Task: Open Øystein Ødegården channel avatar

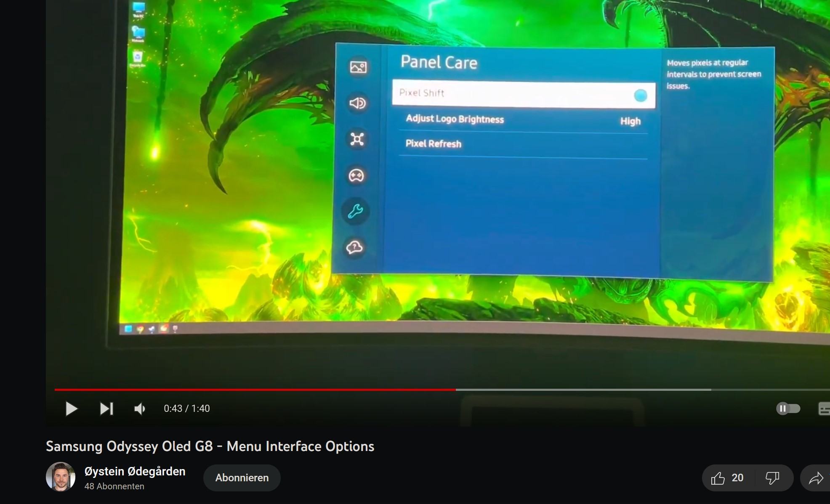Action: click(x=61, y=477)
